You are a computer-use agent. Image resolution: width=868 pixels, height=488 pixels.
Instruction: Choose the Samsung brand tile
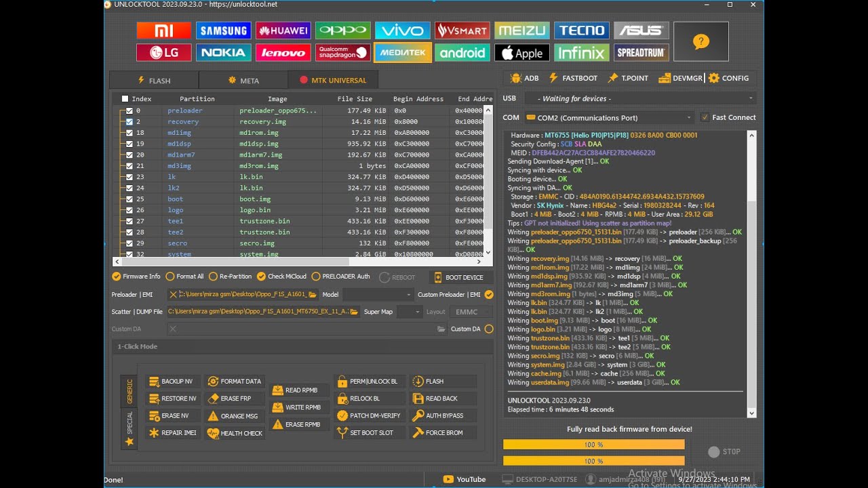click(223, 30)
